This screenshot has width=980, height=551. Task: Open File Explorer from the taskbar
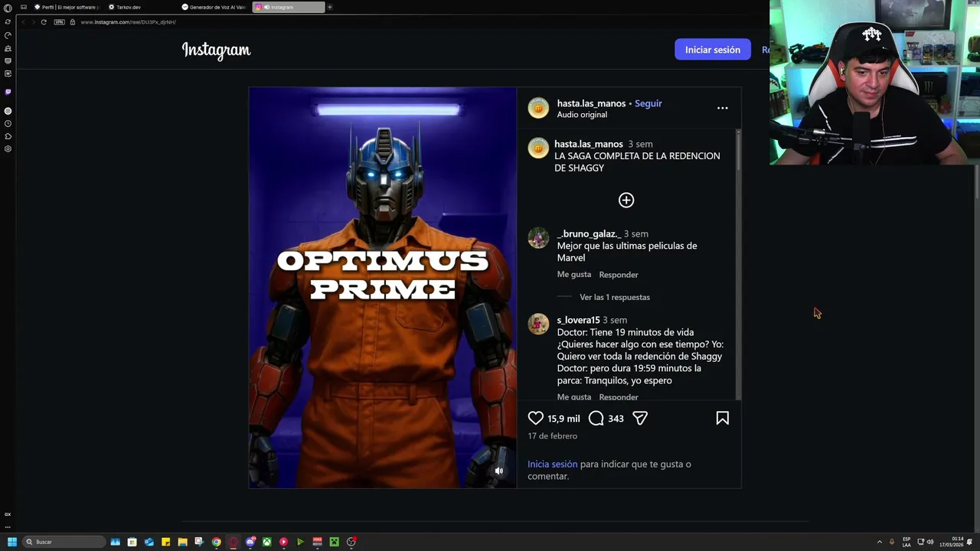coord(182,542)
